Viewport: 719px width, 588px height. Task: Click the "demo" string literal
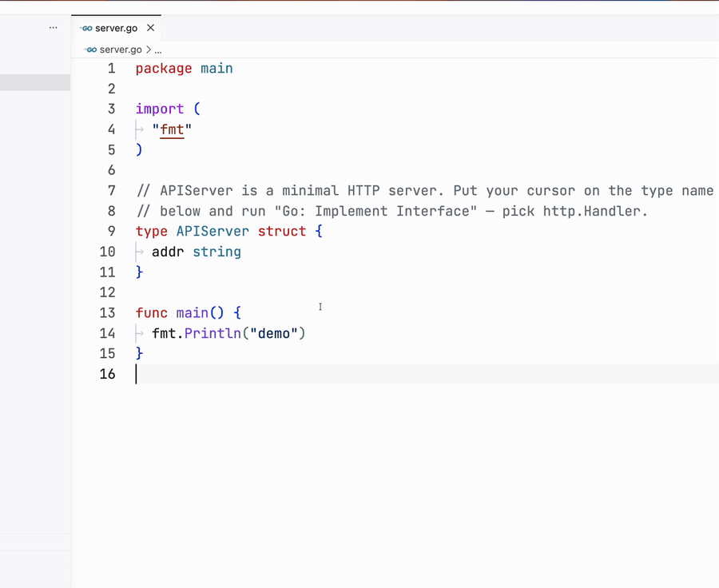(274, 333)
